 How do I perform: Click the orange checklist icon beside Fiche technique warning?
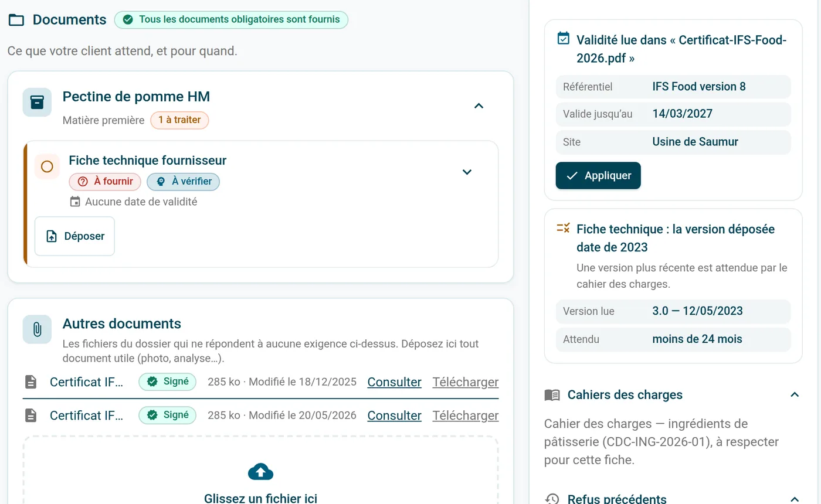pyautogui.click(x=563, y=228)
